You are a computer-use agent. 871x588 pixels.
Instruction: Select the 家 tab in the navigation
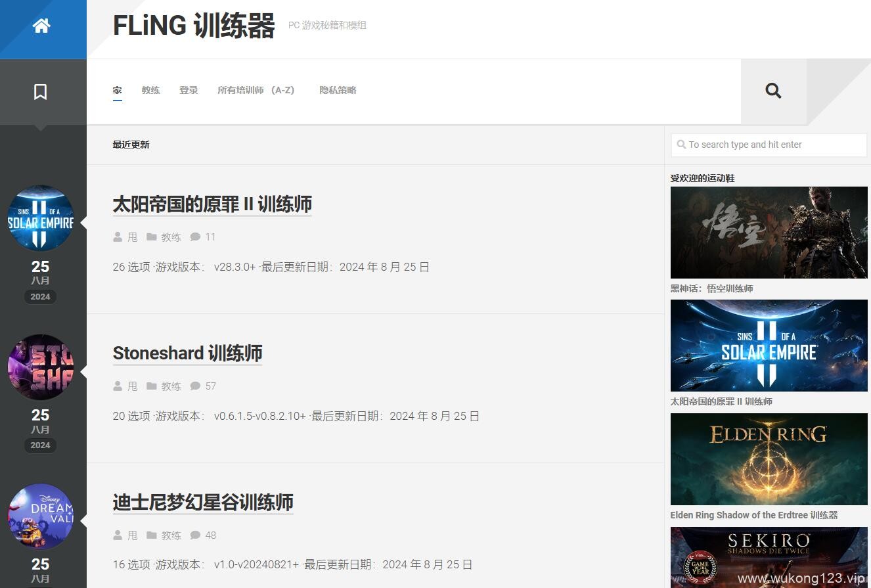click(x=117, y=90)
